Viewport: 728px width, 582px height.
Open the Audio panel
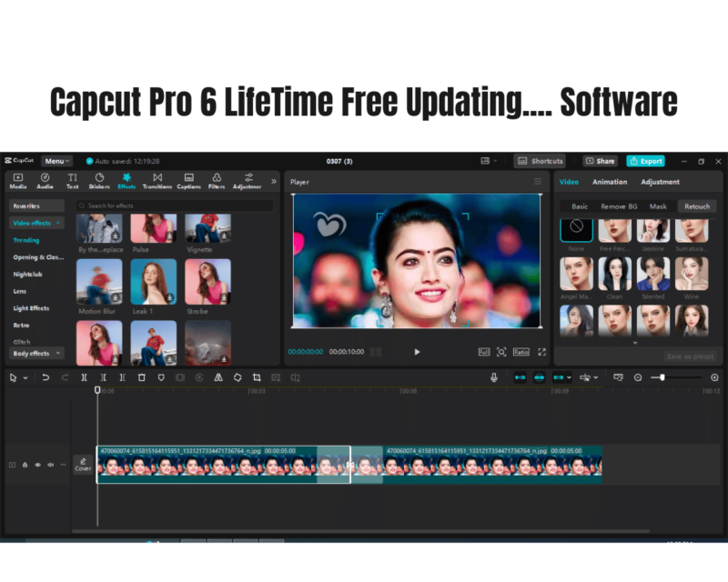coord(45,181)
